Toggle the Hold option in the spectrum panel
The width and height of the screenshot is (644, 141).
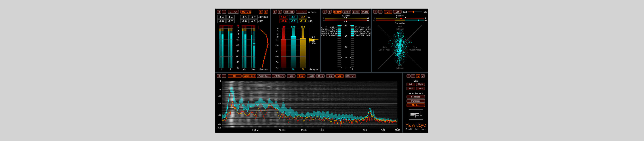[301, 76]
